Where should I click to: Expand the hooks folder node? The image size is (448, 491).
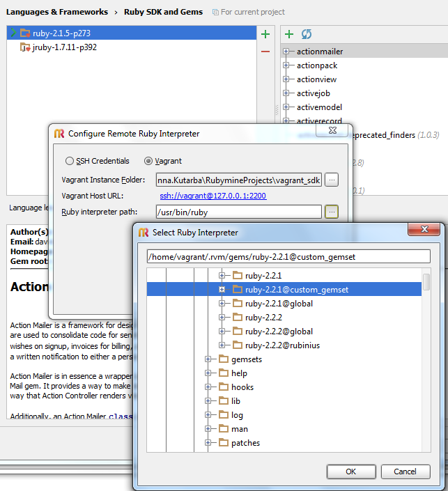208,387
